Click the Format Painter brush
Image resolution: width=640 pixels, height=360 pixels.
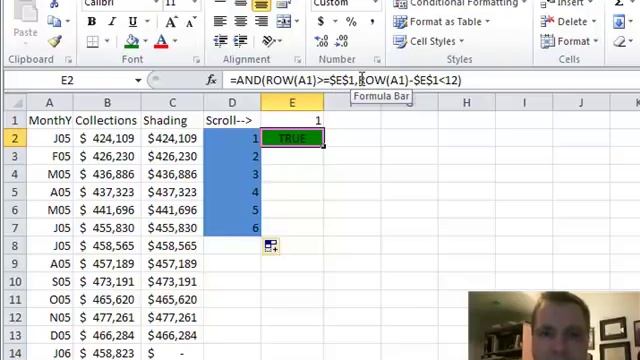pyautogui.click(x=55, y=41)
